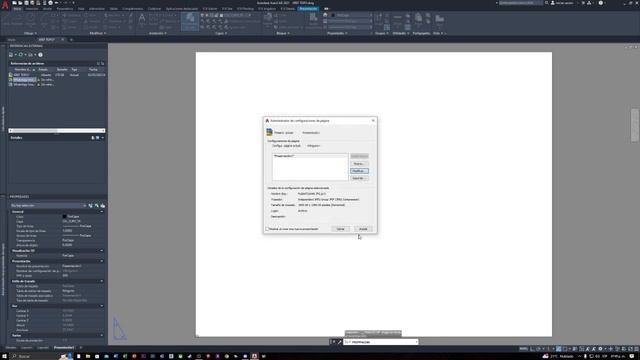Click the change path icon in references palette
The width and height of the screenshot is (640, 360).
coord(31,55)
